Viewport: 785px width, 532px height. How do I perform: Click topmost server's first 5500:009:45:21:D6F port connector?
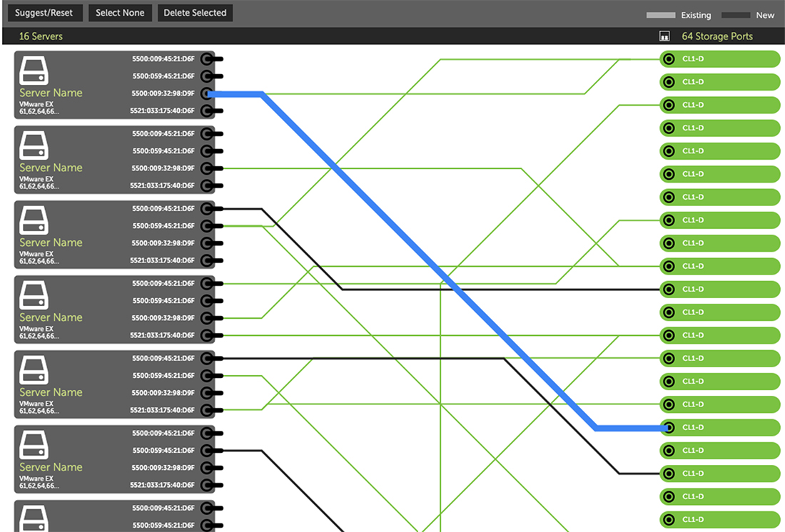[207, 59]
